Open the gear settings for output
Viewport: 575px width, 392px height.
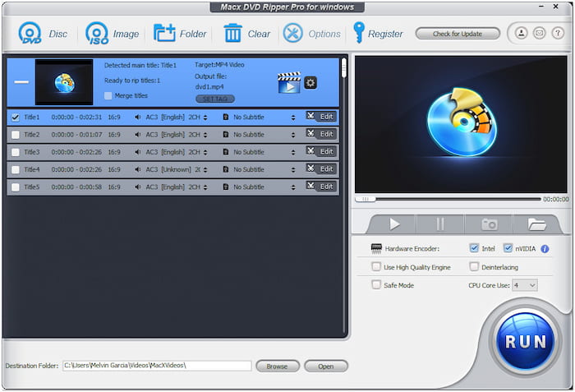click(310, 82)
